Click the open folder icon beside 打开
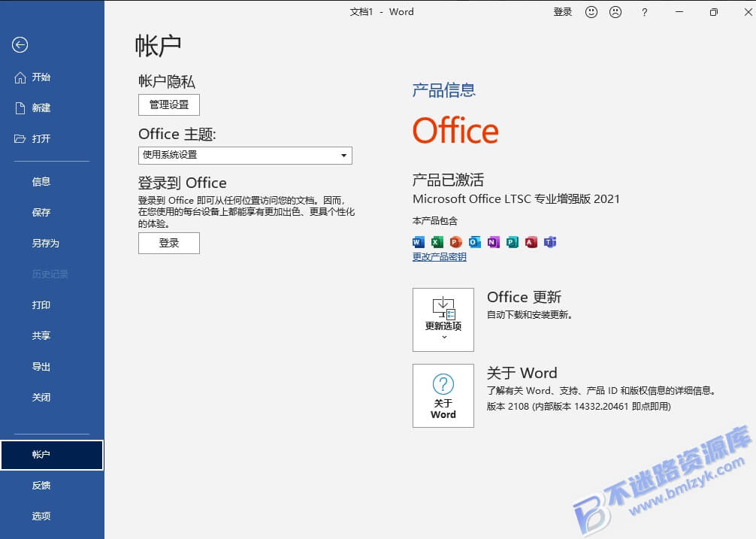Viewport: 756px width, 539px height. point(20,139)
